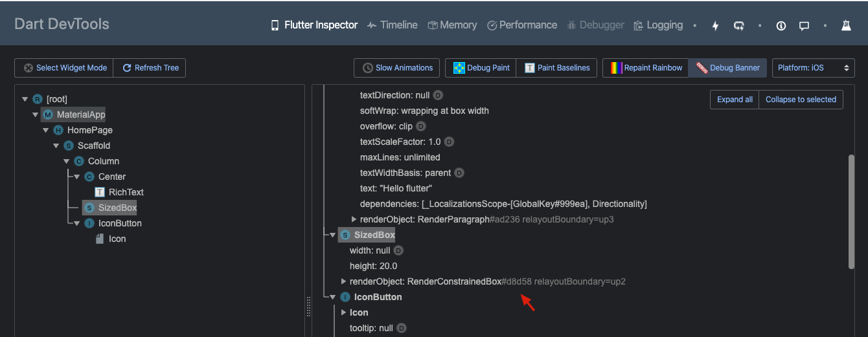Viewport: 868px width, 337px height.
Task: Open the Memory tab
Action: [452, 25]
